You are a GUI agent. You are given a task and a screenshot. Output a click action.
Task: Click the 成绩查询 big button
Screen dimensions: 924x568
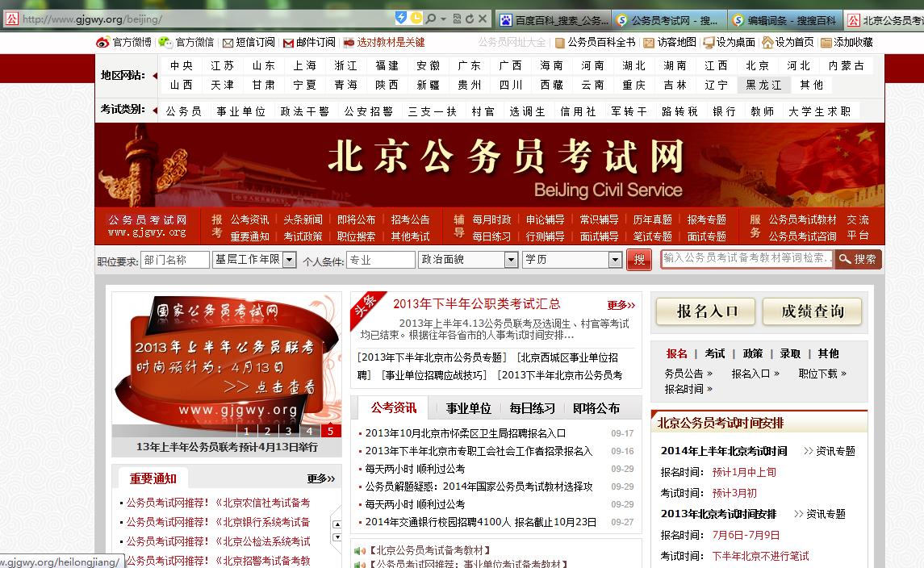click(x=812, y=311)
